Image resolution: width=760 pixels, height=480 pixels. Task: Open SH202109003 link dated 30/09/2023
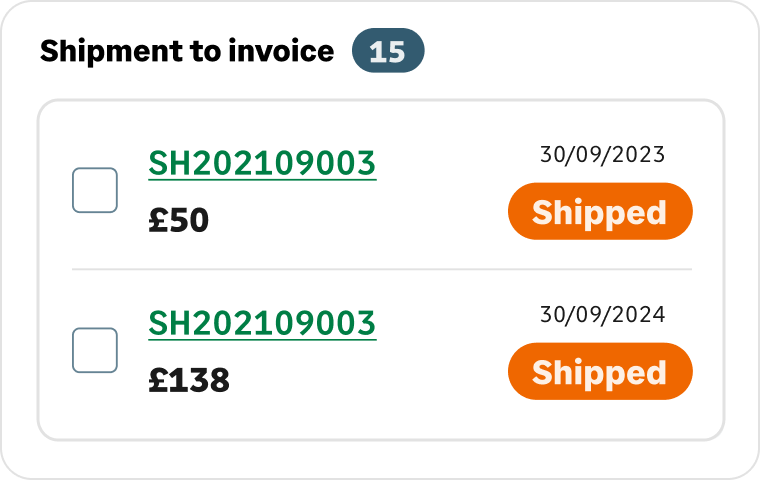(x=262, y=163)
